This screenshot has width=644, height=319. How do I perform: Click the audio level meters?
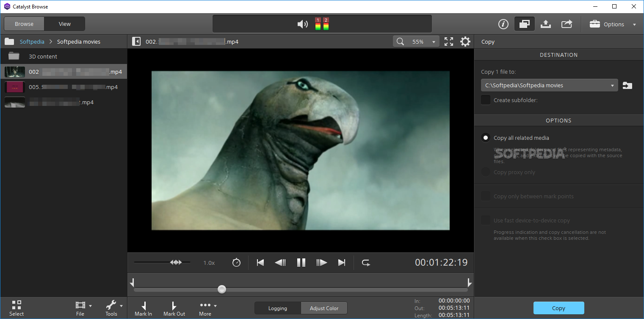pyautogui.click(x=322, y=24)
